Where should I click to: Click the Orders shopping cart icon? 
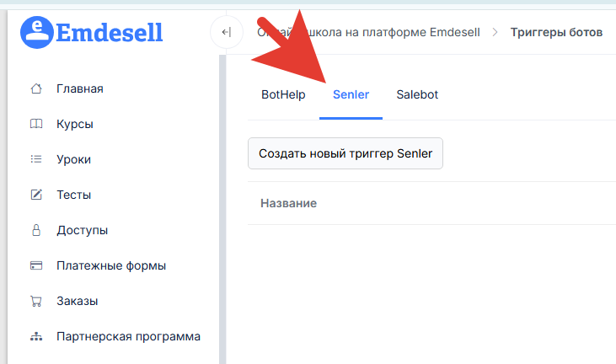pyautogui.click(x=35, y=301)
